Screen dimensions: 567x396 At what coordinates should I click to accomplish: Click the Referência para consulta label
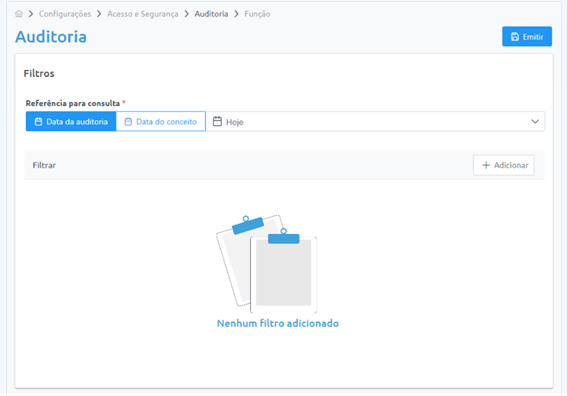(73, 103)
